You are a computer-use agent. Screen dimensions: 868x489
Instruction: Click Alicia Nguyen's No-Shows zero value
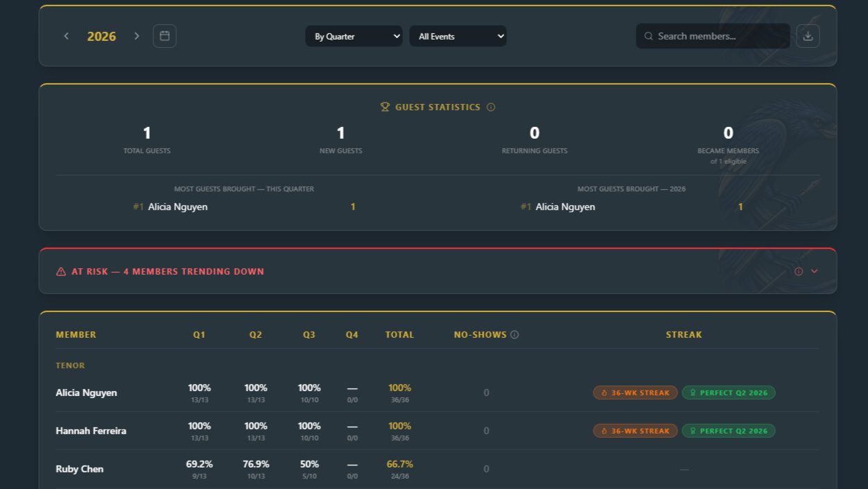(x=486, y=393)
